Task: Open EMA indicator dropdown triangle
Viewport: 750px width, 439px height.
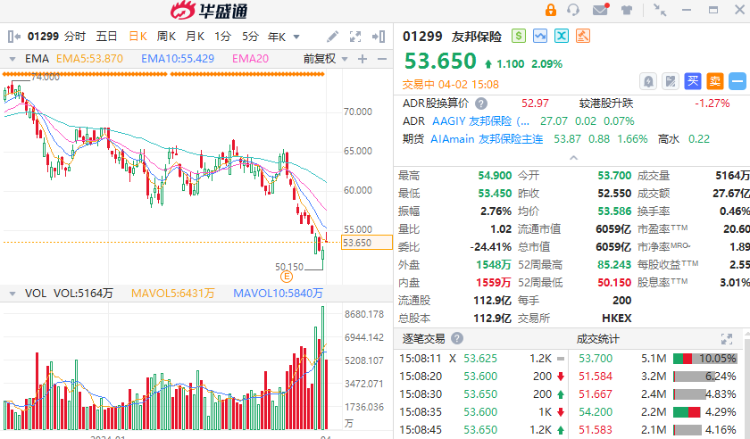Action: 12,59
